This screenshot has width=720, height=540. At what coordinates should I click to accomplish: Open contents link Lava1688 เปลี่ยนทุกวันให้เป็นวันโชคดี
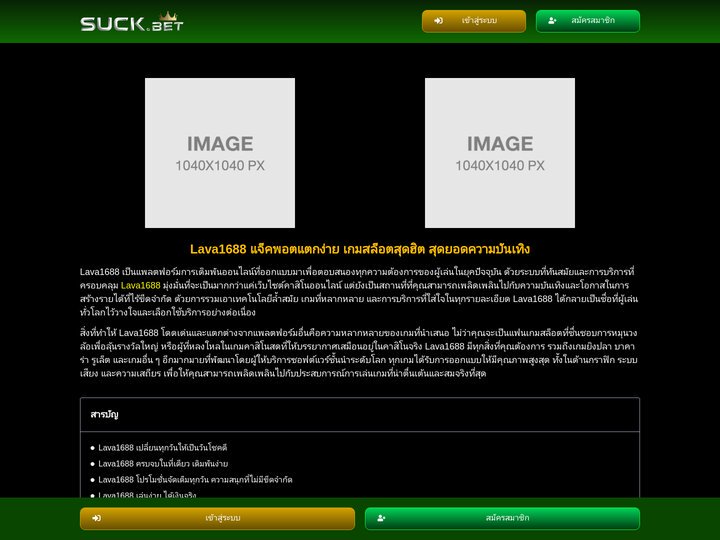163,447
